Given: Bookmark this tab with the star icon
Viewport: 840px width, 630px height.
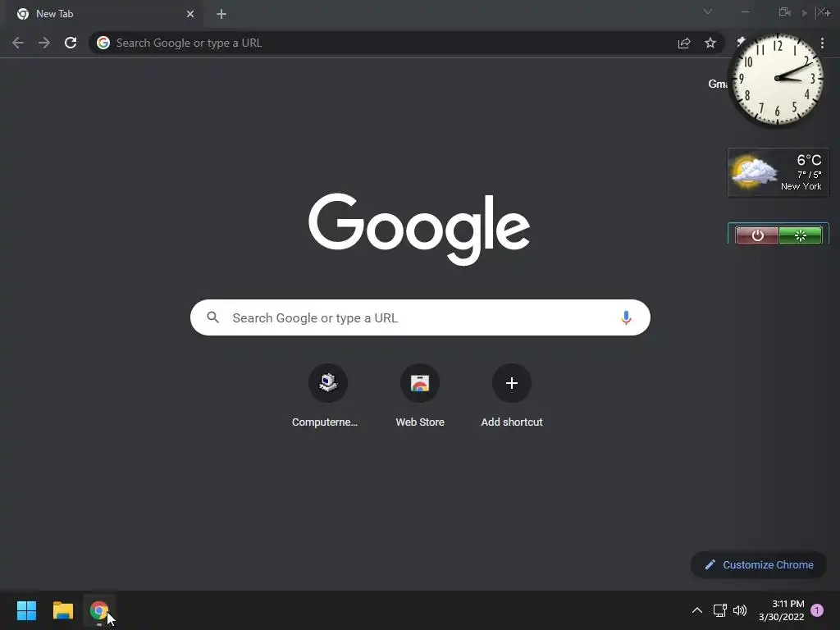Looking at the screenshot, I should [x=710, y=43].
